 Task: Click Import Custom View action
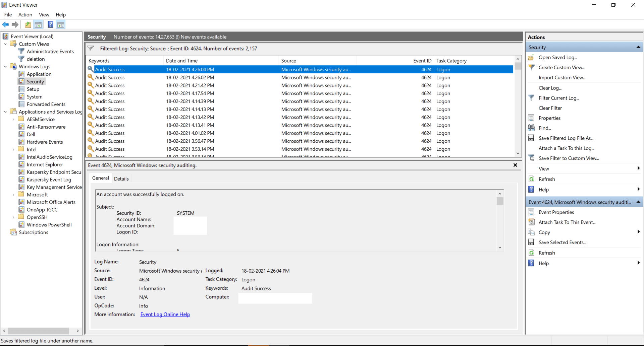pyautogui.click(x=562, y=78)
